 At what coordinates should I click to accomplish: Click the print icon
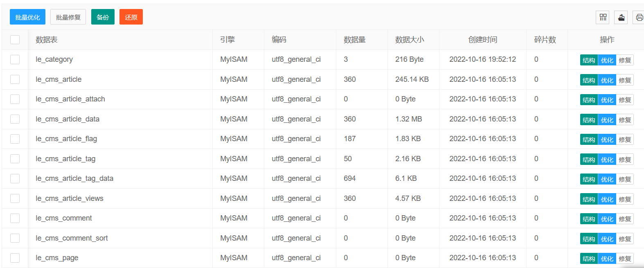click(x=639, y=17)
